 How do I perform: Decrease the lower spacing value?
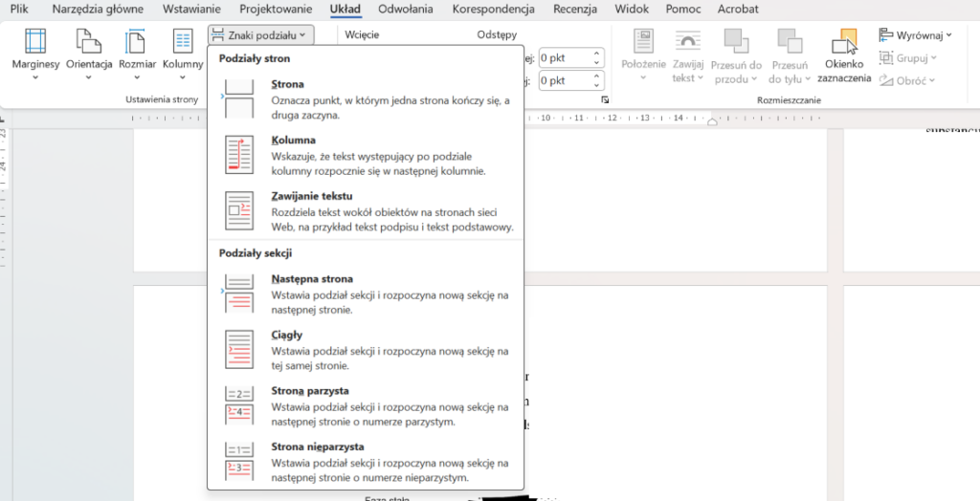(596, 85)
